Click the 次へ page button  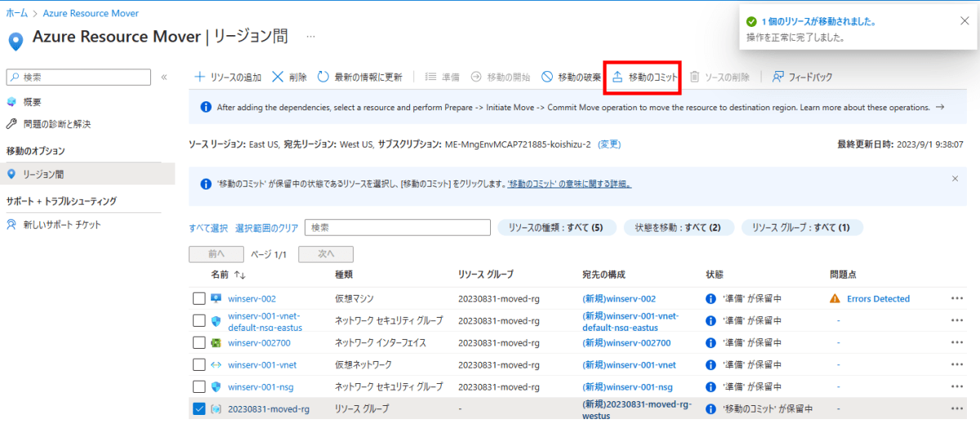click(x=326, y=254)
